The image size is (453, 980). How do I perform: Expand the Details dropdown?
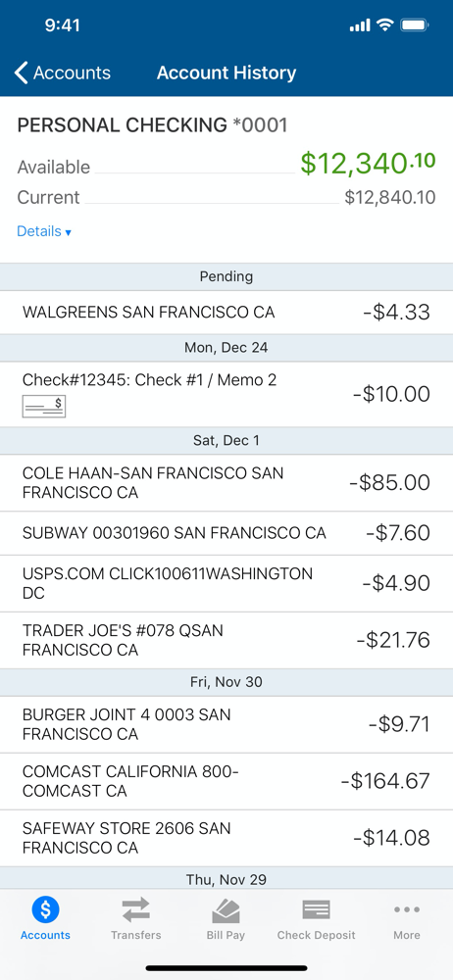[44, 231]
